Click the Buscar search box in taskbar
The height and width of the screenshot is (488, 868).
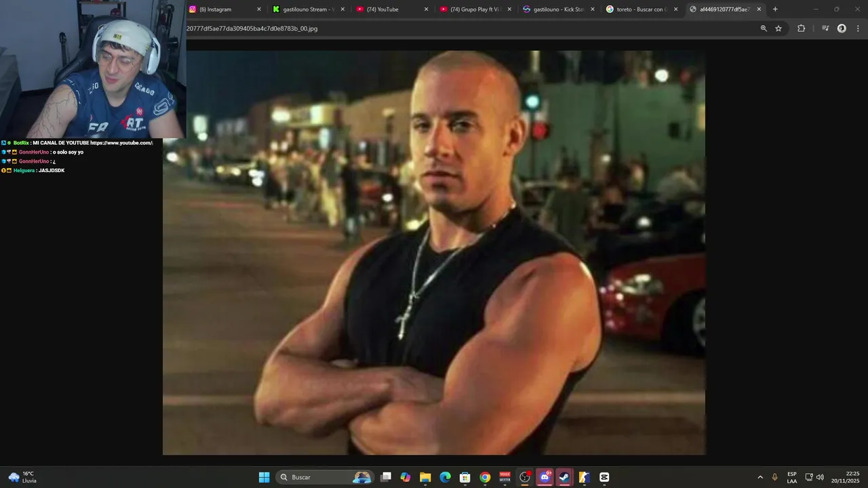[x=326, y=477]
